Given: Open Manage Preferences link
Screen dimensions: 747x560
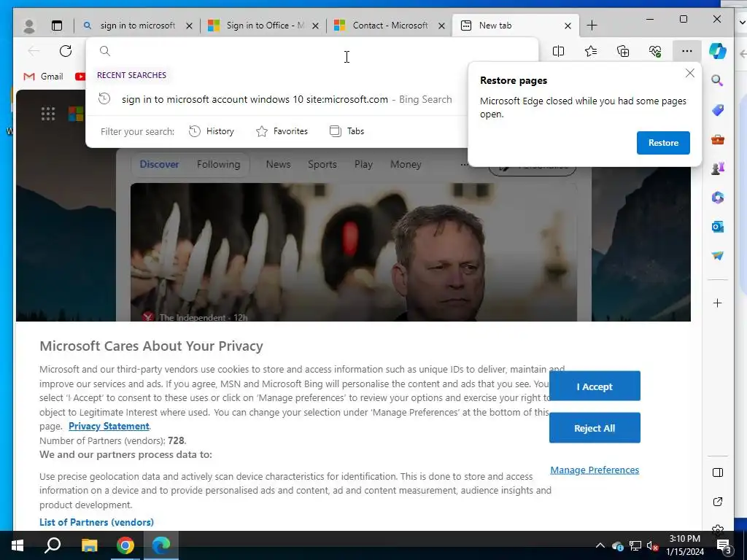Looking at the screenshot, I should (x=595, y=470).
